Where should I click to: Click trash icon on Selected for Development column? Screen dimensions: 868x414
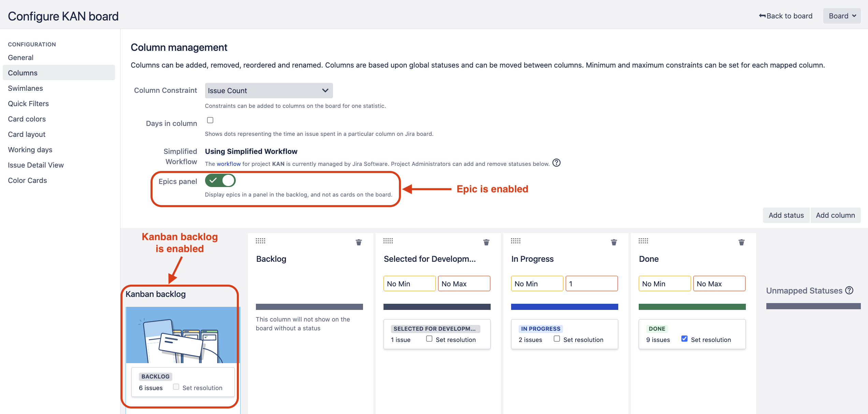click(x=486, y=242)
